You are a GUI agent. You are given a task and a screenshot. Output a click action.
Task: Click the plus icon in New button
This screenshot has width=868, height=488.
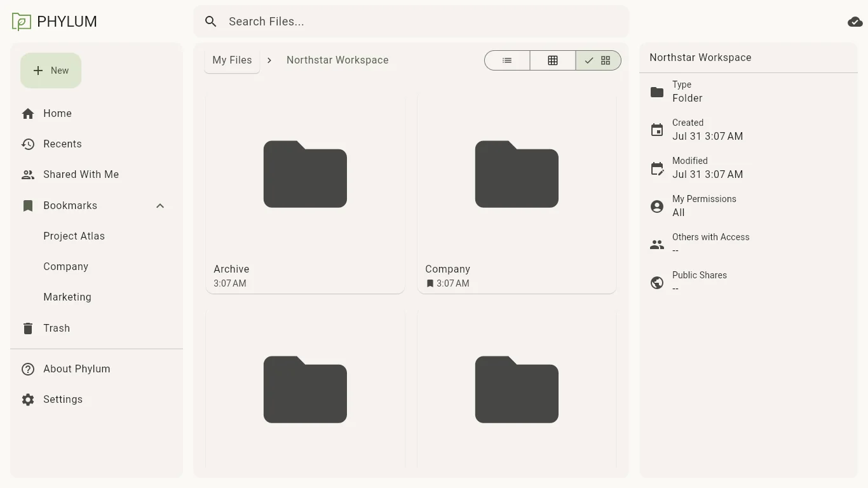tap(38, 71)
